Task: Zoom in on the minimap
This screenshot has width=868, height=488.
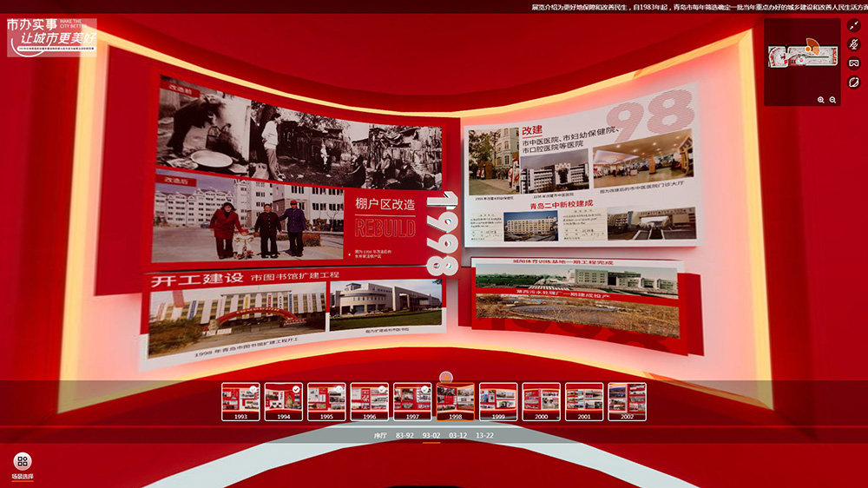Action: [x=821, y=100]
